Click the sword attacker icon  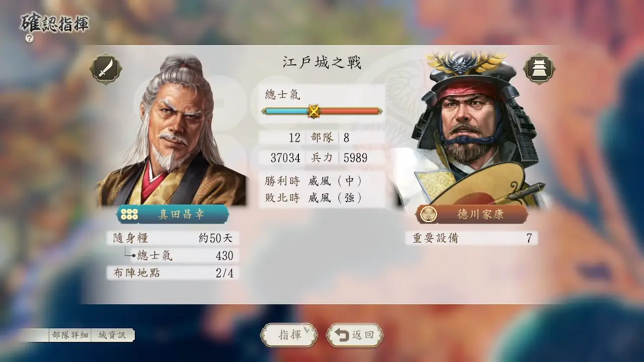[106, 69]
